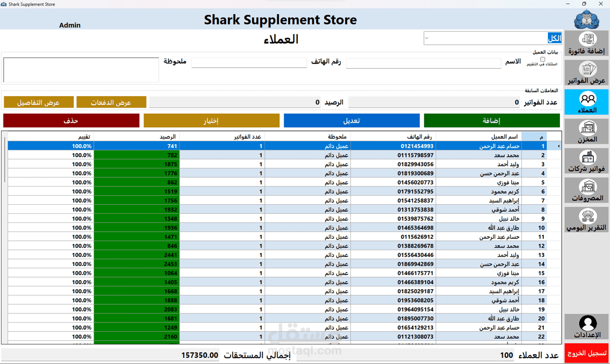This screenshot has height=364, width=610.
Task: Click the green إضافة add button
Action: pos(492,120)
